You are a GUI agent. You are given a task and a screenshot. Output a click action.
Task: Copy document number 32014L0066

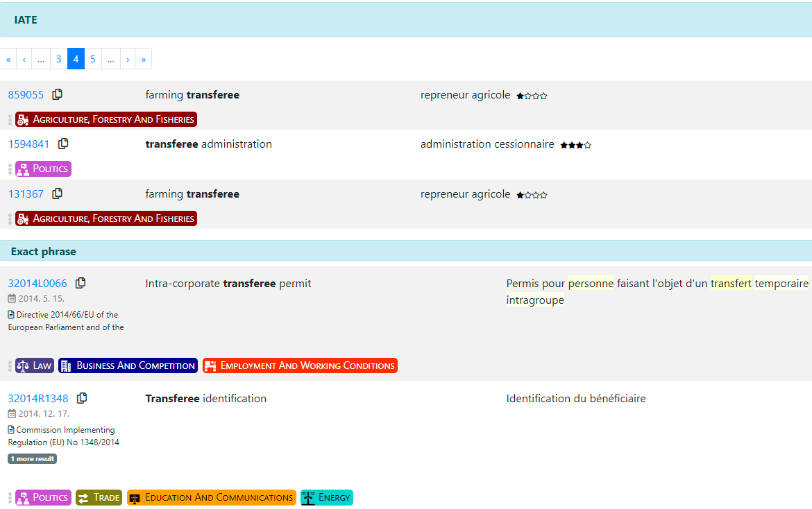point(81,282)
